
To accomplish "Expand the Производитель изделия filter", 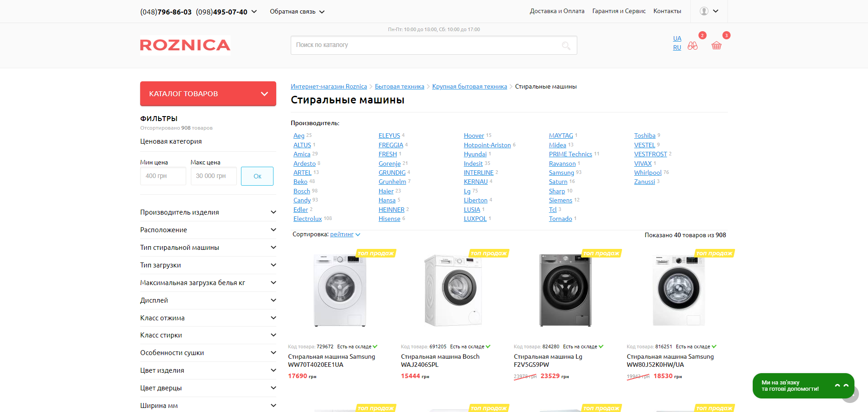I will pyautogui.click(x=208, y=212).
